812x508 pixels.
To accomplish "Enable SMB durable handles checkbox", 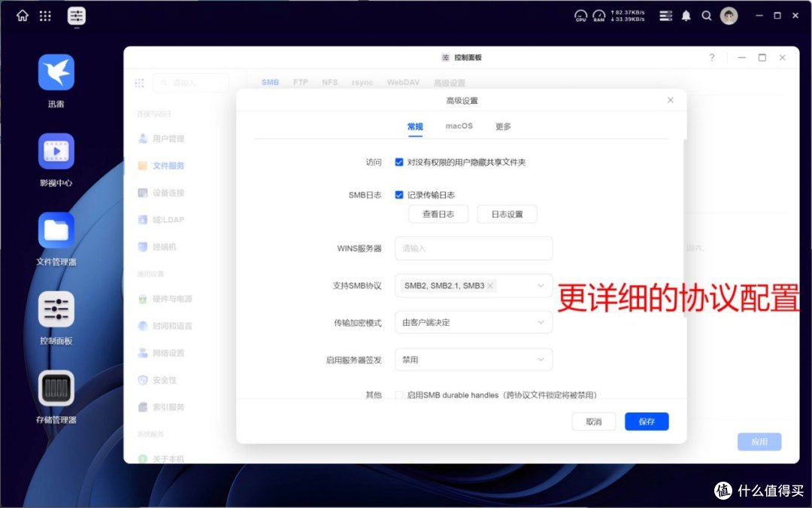I will coord(398,395).
